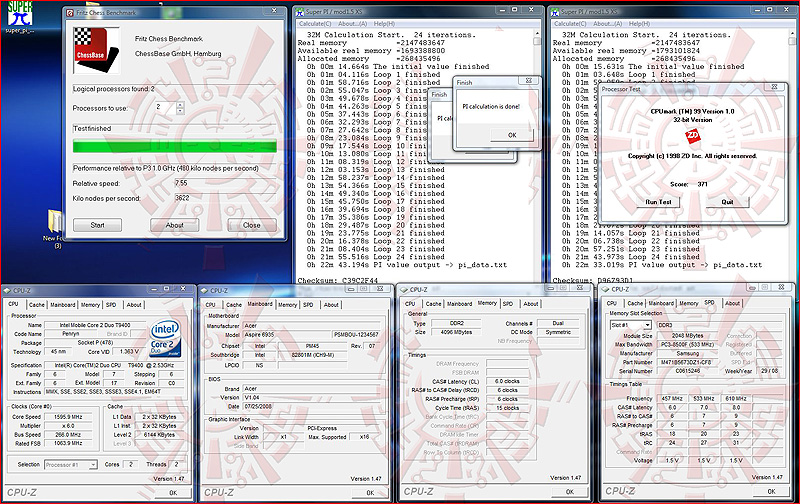Open About menu in right Super PI window
This screenshot has width=800, height=504.
tap(608, 23)
